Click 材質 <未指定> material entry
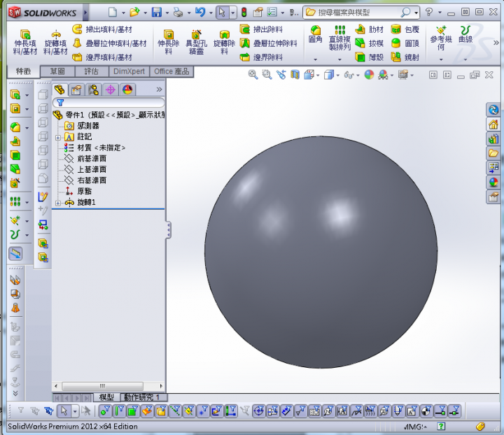 pos(101,148)
